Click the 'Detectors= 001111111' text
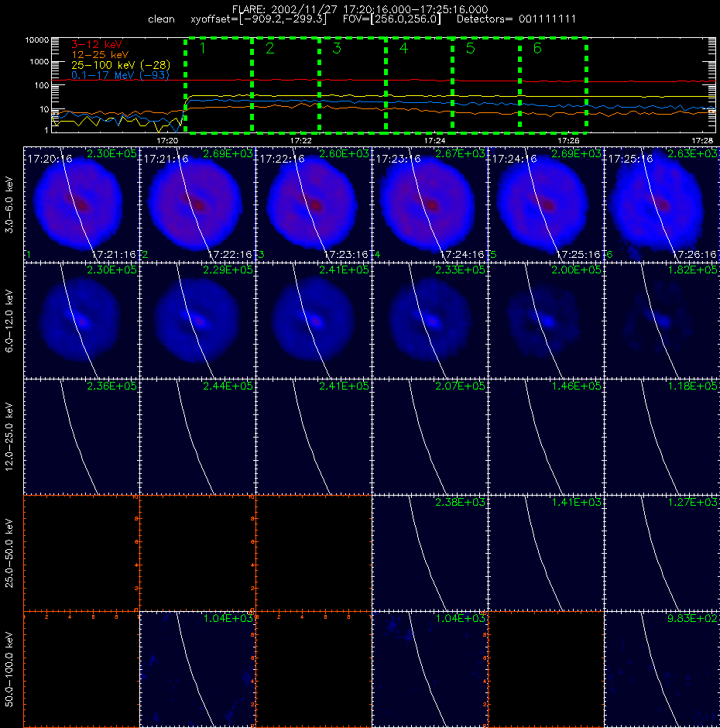720x728 pixels. pos(516,19)
